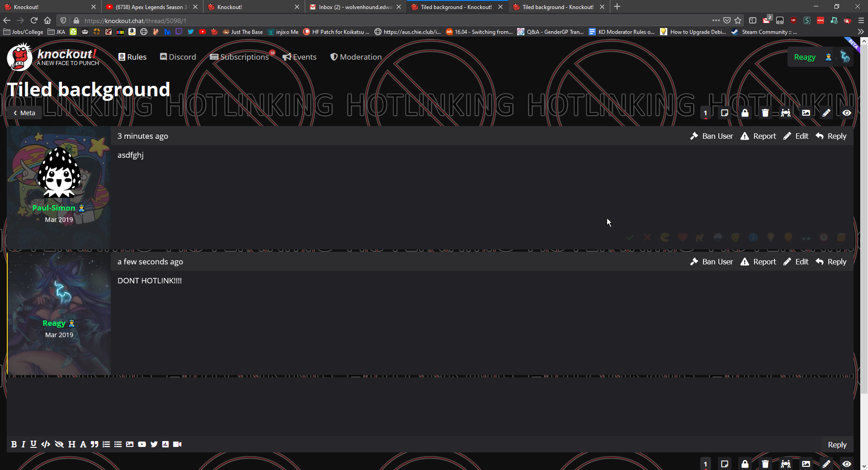Insert an image tag in the editor
This screenshot has width=868, height=470.
(130, 444)
